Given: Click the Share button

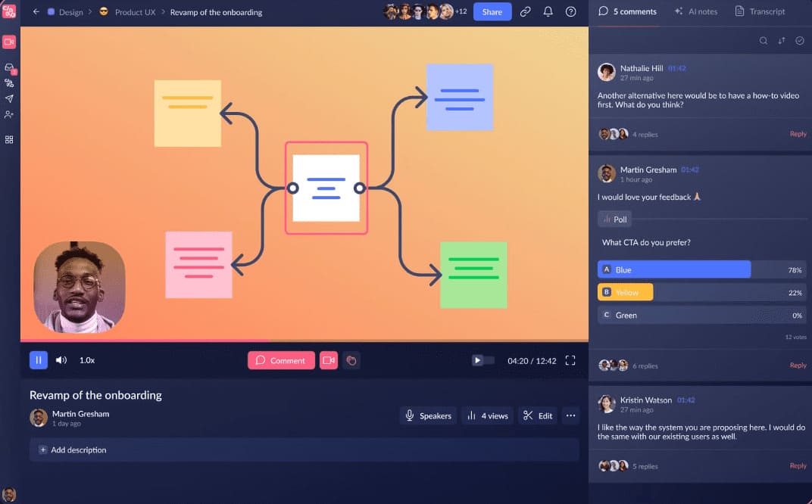Looking at the screenshot, I should tap(492, 12).
